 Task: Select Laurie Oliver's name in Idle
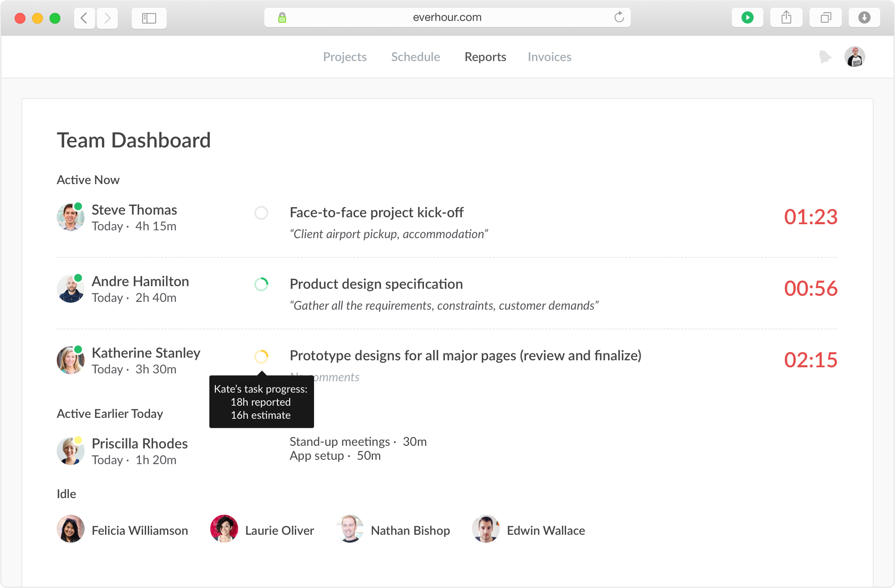tap(279, 530)
